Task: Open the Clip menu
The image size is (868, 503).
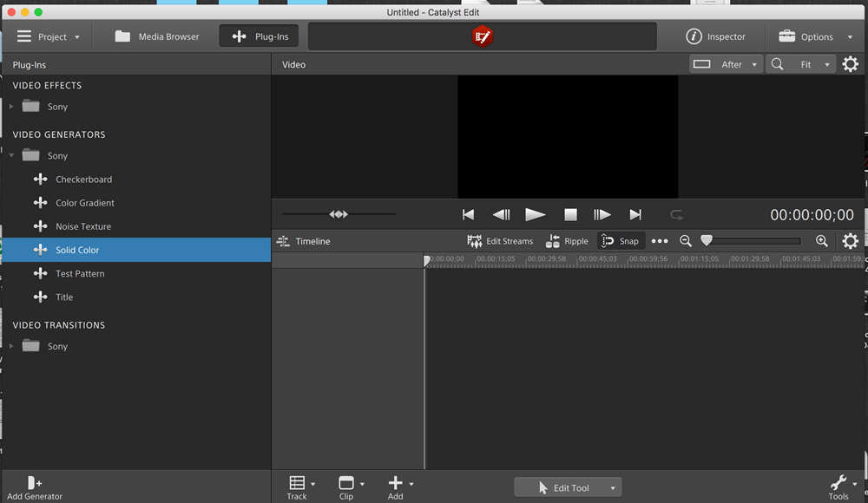Action: coord(351,487)
